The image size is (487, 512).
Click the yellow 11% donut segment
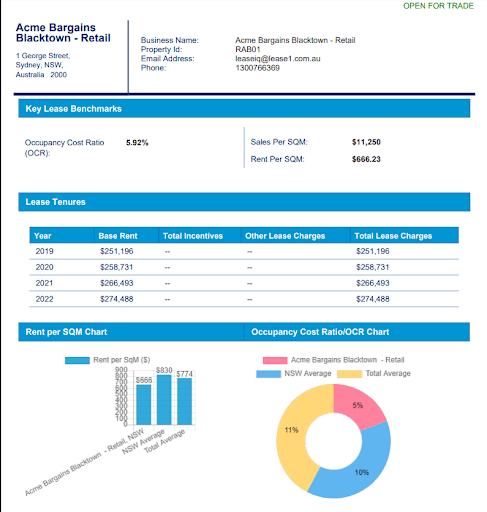pos(292,430)
